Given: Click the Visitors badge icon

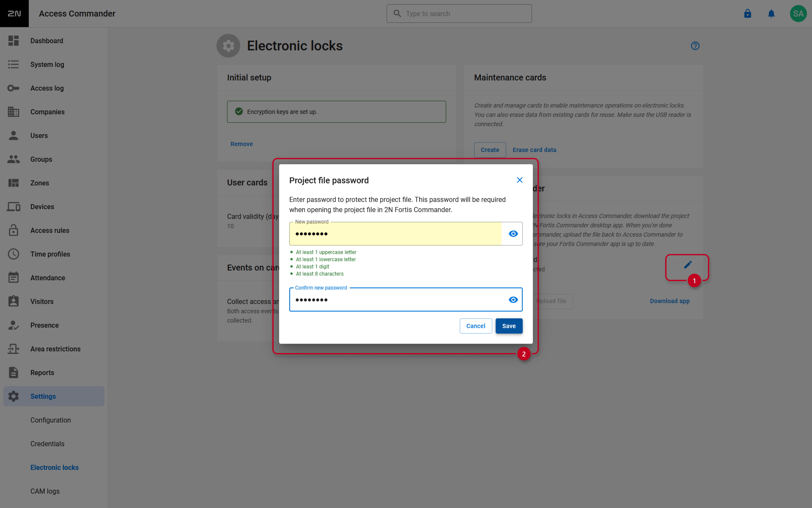Looking at the screenshot, I should tap(13, 301).
